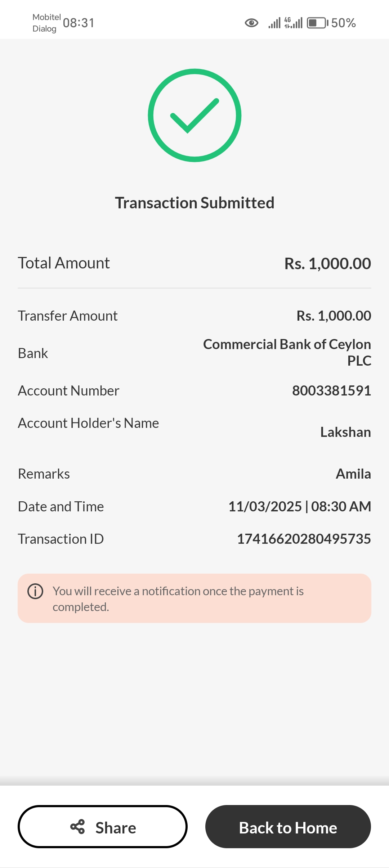This screenshot has height=868, width=389.
Task: Tap the 08:31 clock in status bar
Action: [79, 23]
